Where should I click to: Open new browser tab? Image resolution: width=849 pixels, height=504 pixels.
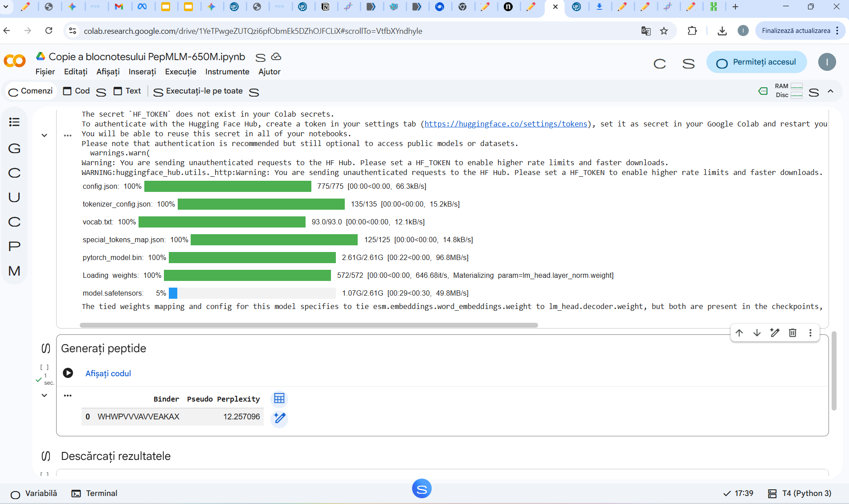(735, 7)
